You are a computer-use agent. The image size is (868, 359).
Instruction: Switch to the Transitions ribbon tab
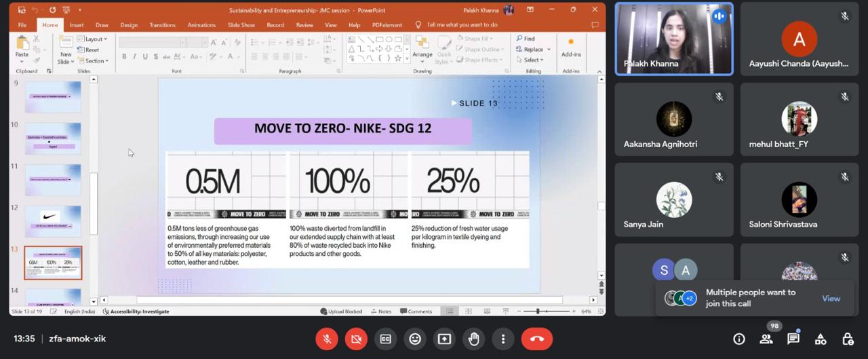pos(162,25)
